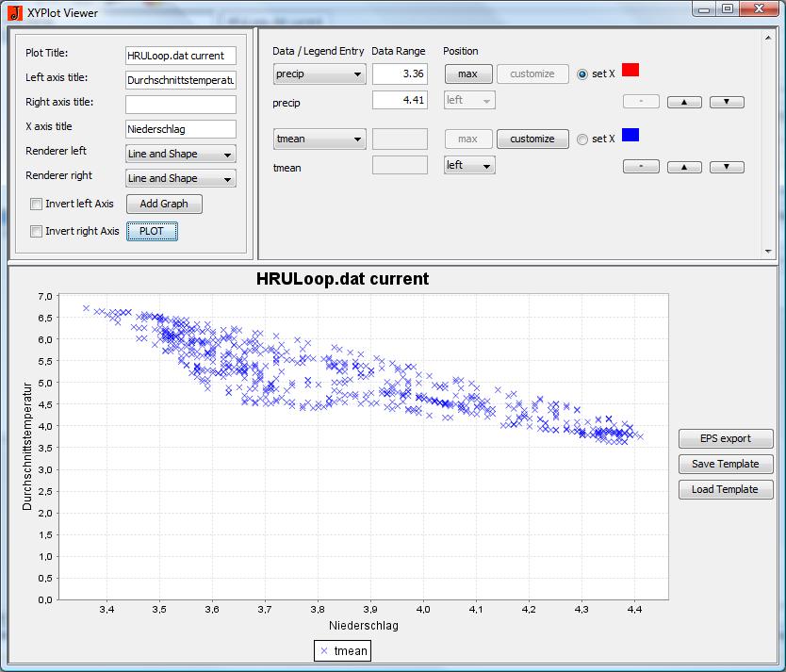Move precip row down with arrow button
This screenshot has width=786, height=672.
click(727, 102)
